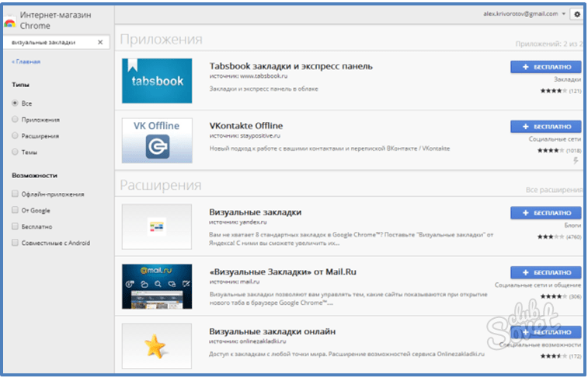The width and height of the screenshot is (588, 378).
Task: Open the VKontakte Offline title
Action: click(x=246, y=126)
